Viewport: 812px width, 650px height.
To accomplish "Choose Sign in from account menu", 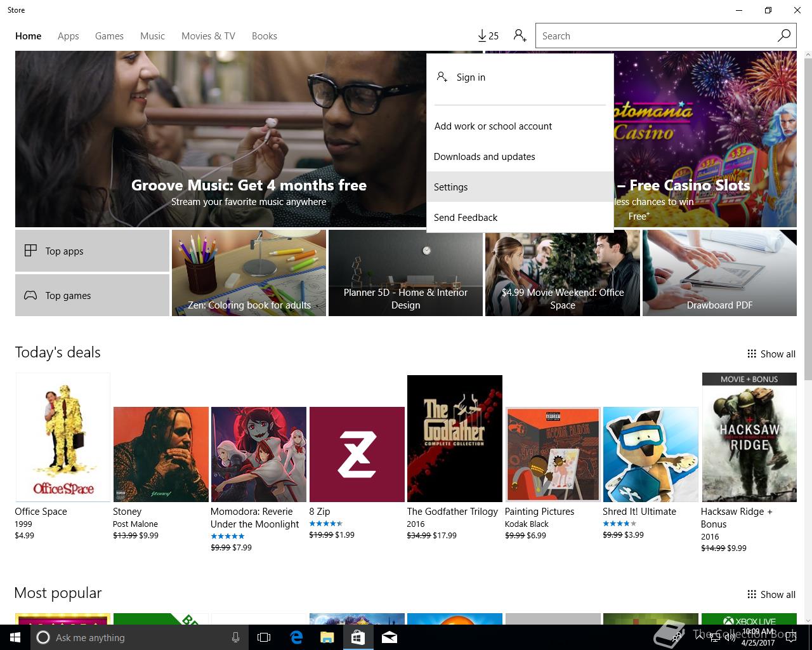I will (520, 77).
